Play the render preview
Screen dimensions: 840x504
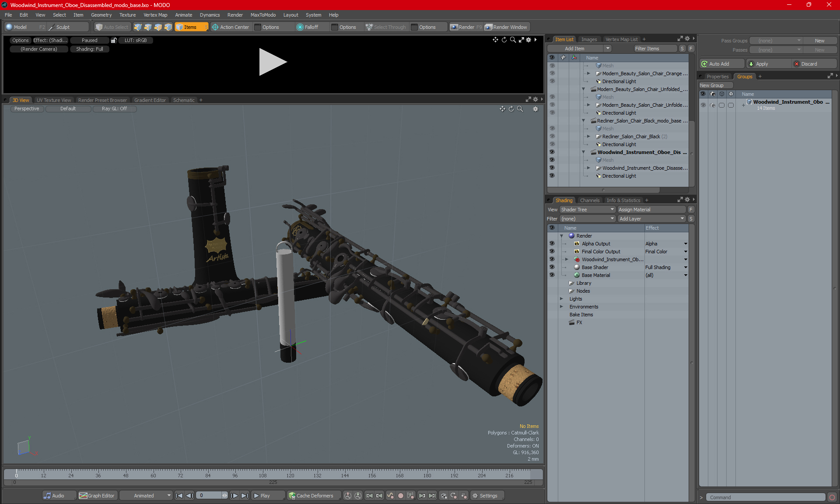point(273,62)
